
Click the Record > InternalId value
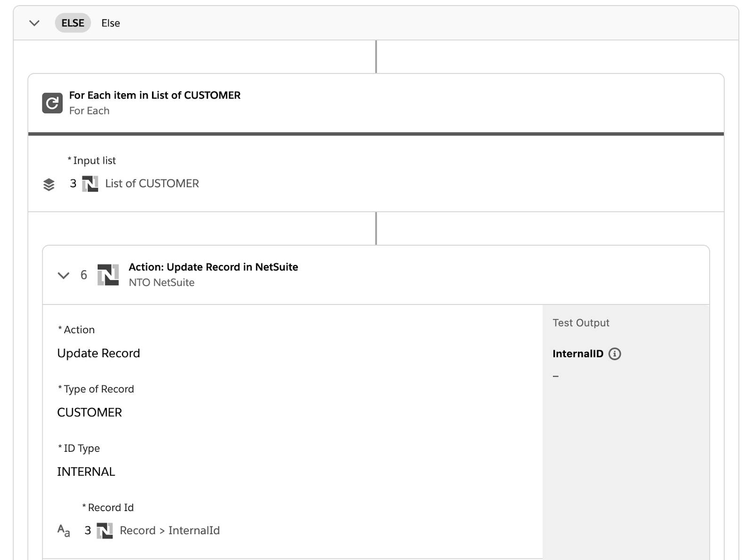pyautogui.click(x=169, y=531)
